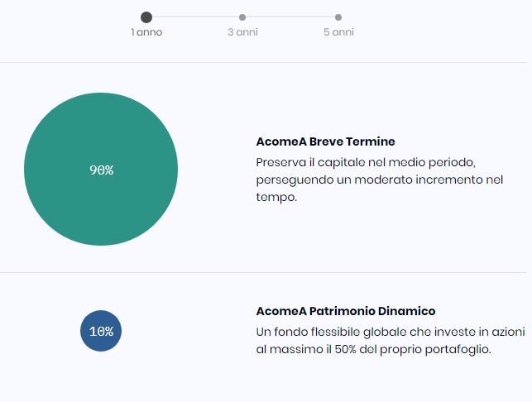The image size is (532, 402).
Task: Click the 90% percentage text
Action: click(102, 170)
